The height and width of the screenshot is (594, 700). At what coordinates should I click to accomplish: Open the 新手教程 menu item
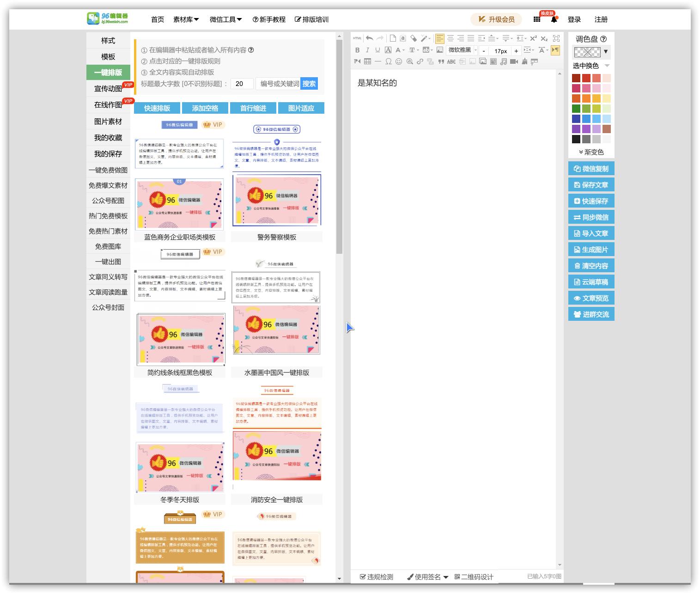[269, 19]
